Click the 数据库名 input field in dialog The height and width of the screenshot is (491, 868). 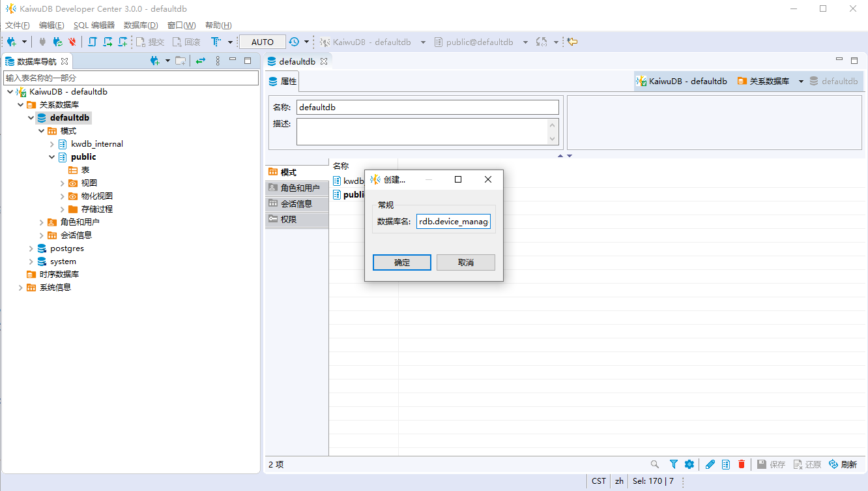coord(454,222)
